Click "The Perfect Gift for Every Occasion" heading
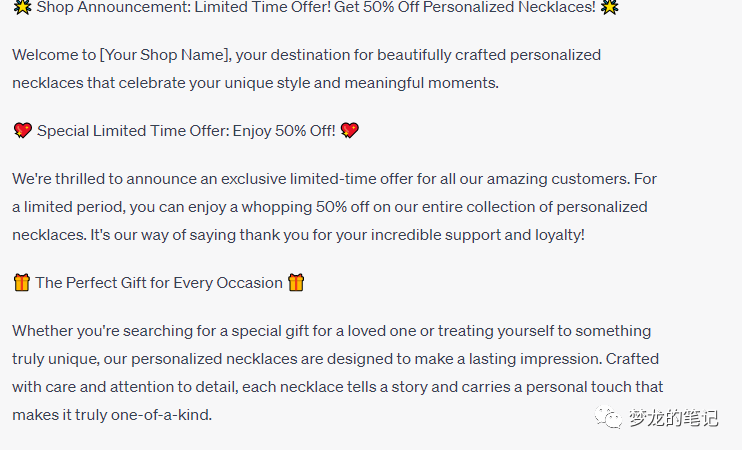Image resolution: width=742 pixels, height=450 pixels. 159,283
